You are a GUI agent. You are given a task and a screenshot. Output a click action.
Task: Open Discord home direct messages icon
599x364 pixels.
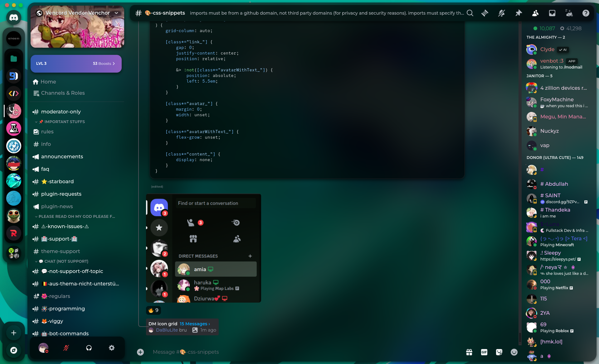point(14,17)
